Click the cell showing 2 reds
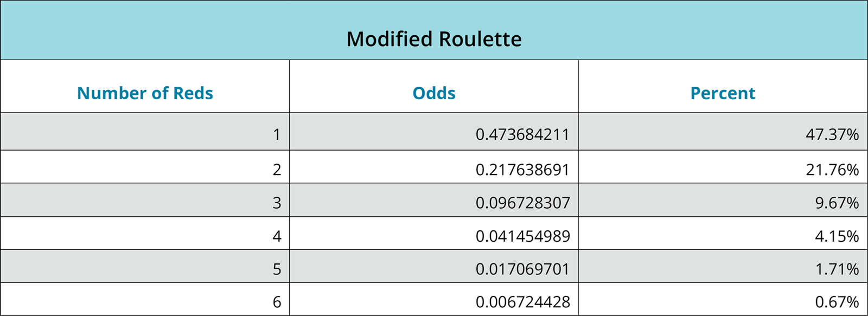This screenshot has width=868, height=316. [277, 170]
